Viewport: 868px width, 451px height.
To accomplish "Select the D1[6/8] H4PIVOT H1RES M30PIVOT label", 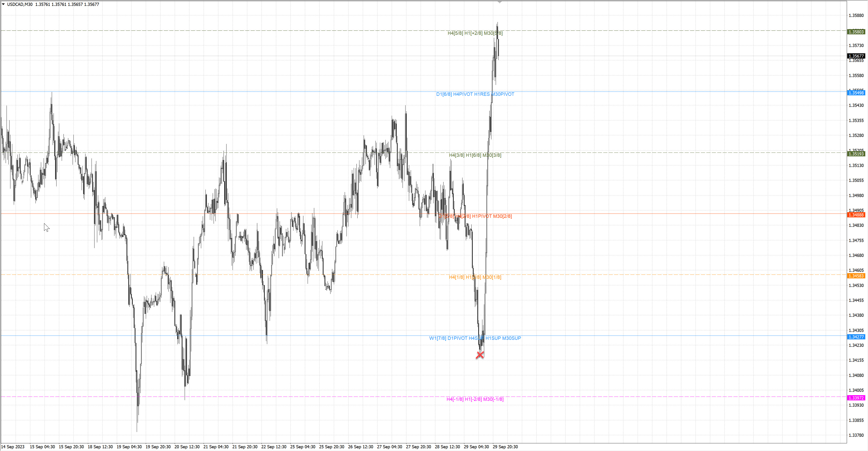I will [x=475, y=94].
